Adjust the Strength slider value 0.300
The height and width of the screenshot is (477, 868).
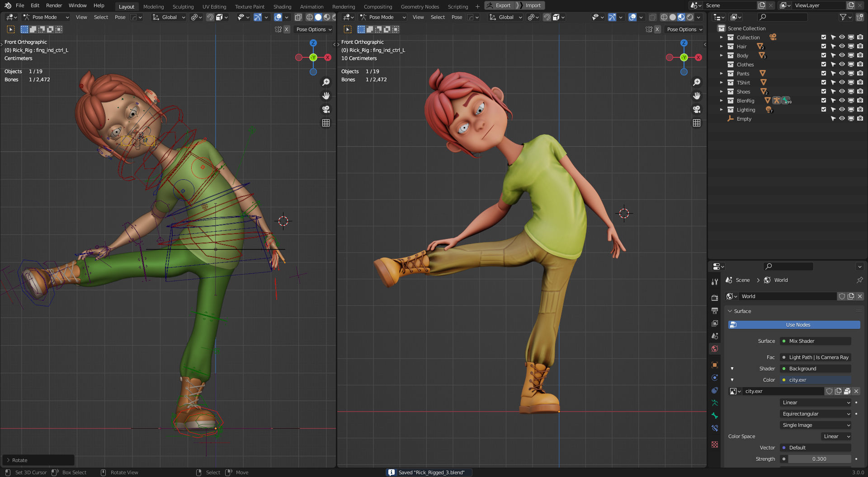tap(819, 459)
